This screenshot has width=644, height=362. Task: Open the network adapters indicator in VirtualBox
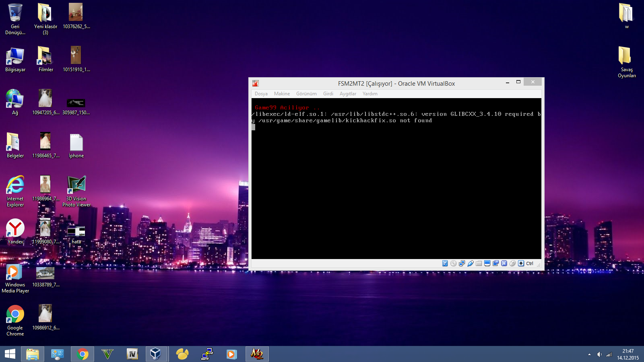pyautogui.click(x=462, y=263)
